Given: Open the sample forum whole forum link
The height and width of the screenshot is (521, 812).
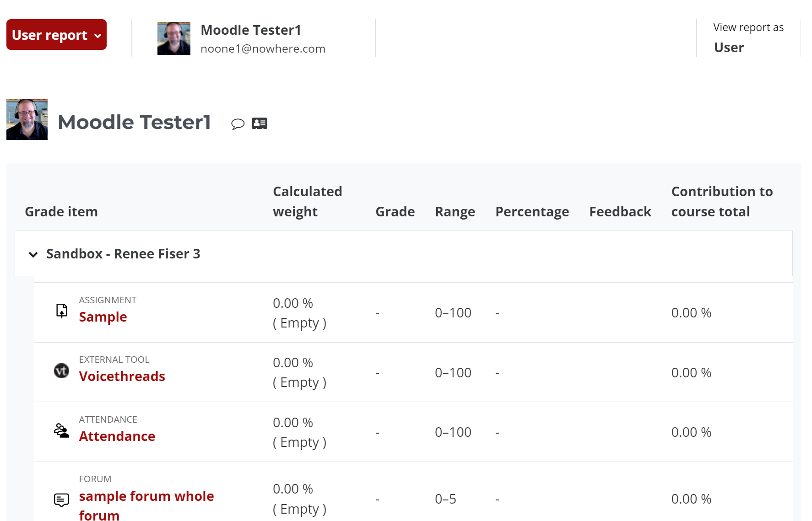Looking at the screenshot, I should [146, 496].
